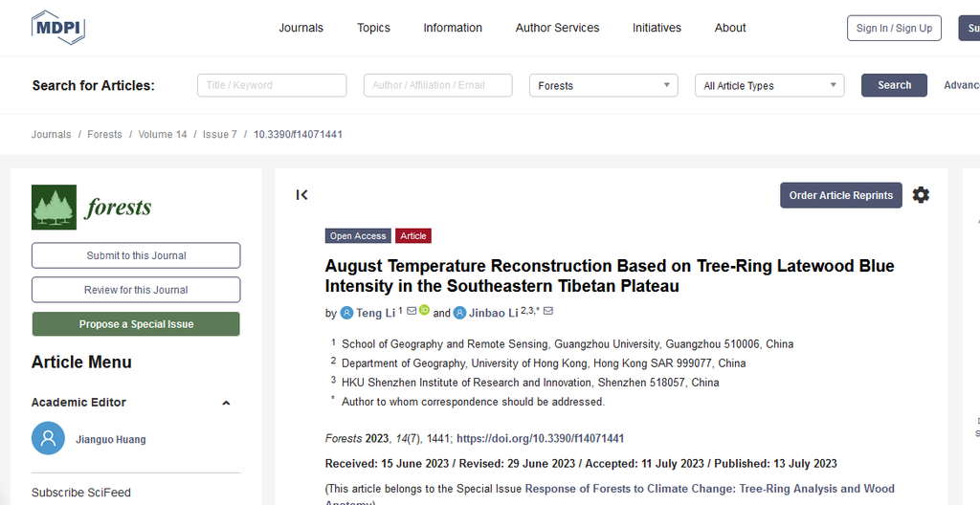Click Jinbao Li's author profile icon
980x505 pixels.
tap(459, 313)
